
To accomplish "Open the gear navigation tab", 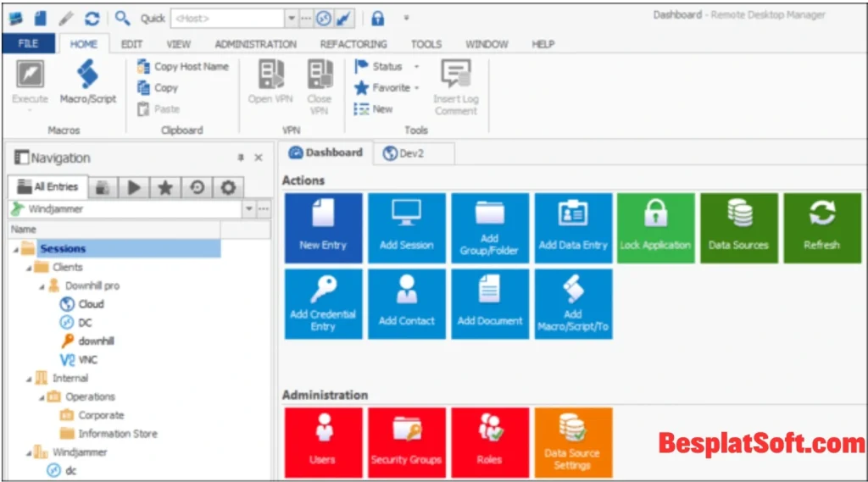I will coord(228,187).
